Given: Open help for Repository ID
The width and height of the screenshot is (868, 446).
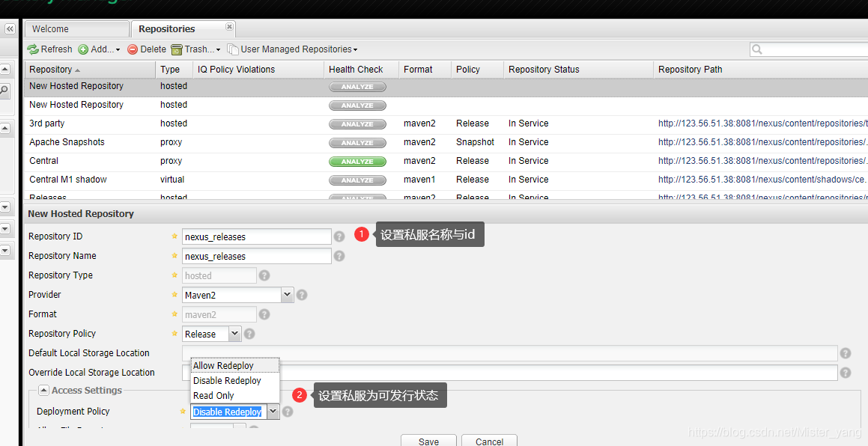Looking at the screenshot, I should (x=339, y=236).
